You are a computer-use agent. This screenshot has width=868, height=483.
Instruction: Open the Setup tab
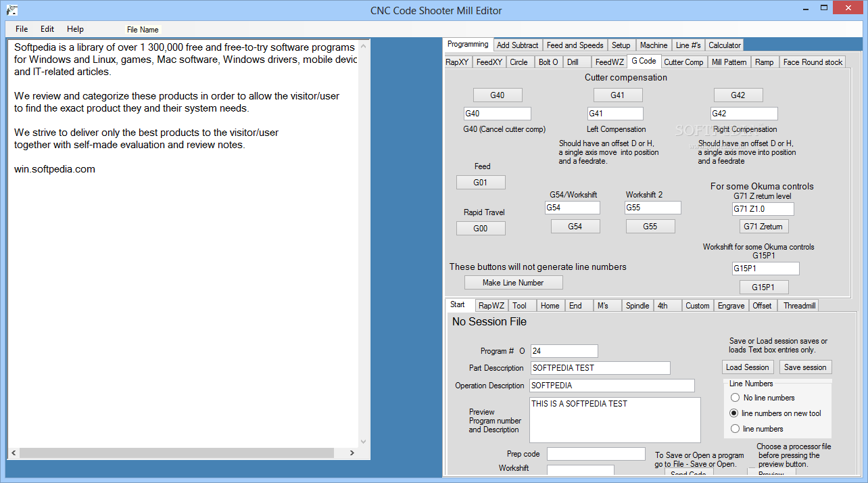(621, 45)
